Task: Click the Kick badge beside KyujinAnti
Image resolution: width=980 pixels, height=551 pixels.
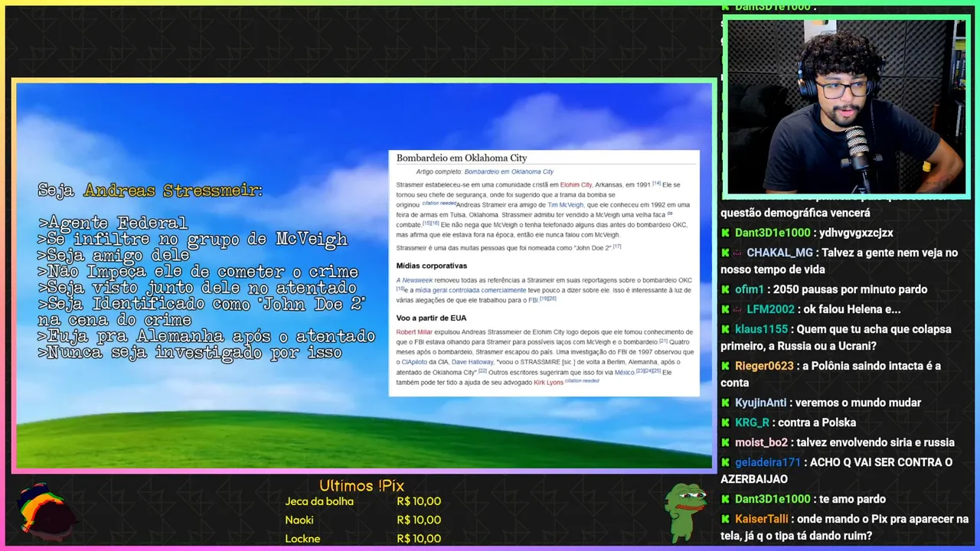Action: pos(725,403)
